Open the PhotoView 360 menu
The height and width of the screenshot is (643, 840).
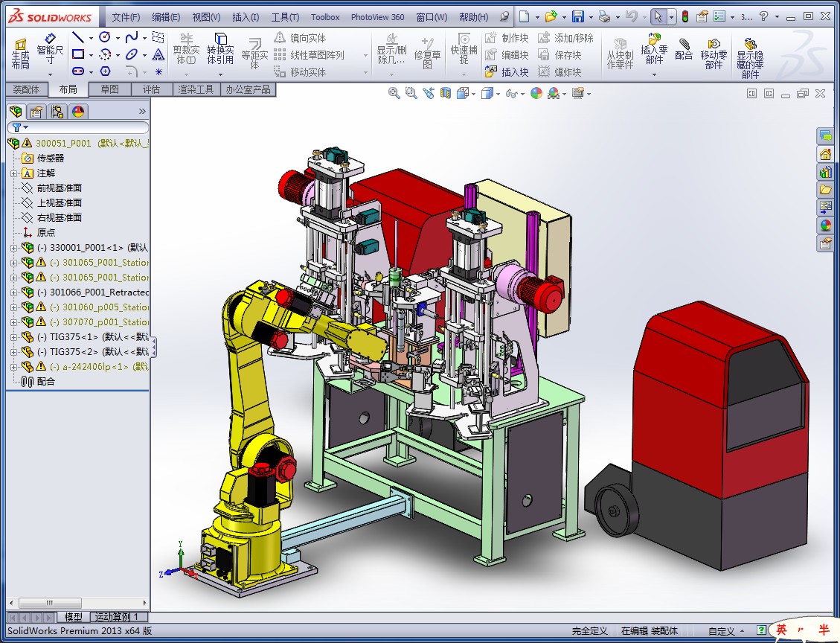pos(378,17)
